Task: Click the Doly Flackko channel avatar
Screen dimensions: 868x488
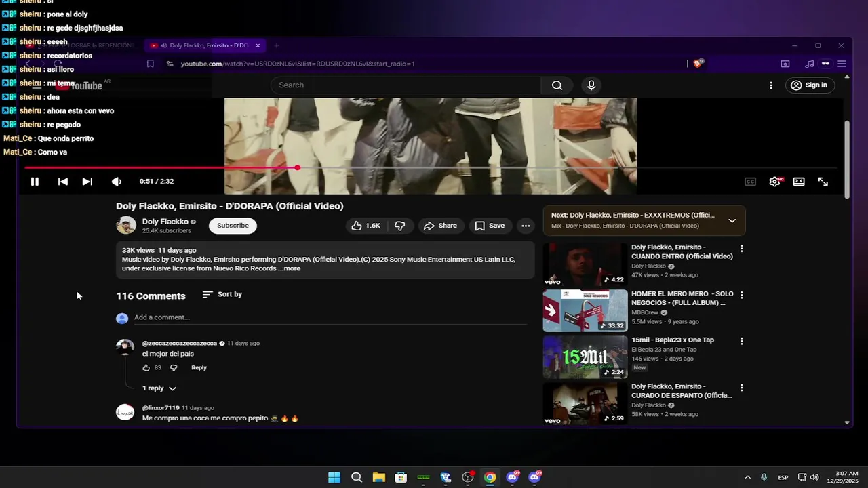Action: pyautogui.click(x=126, y=226)
